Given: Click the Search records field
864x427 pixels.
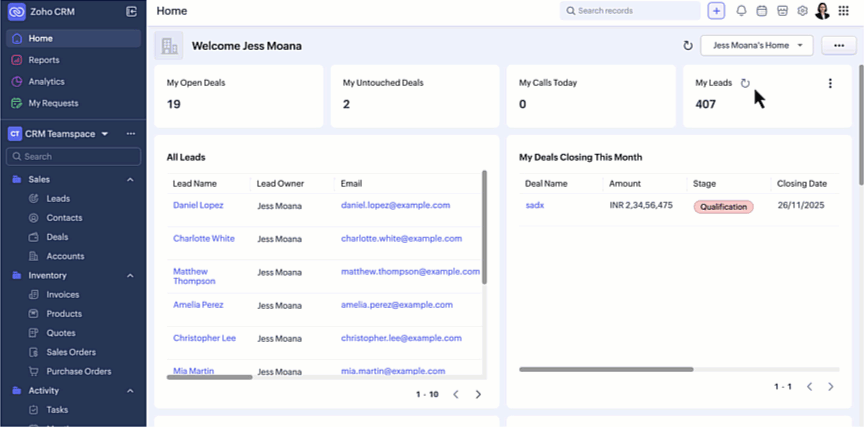Looking at the screenshot, I should point(630,11).
